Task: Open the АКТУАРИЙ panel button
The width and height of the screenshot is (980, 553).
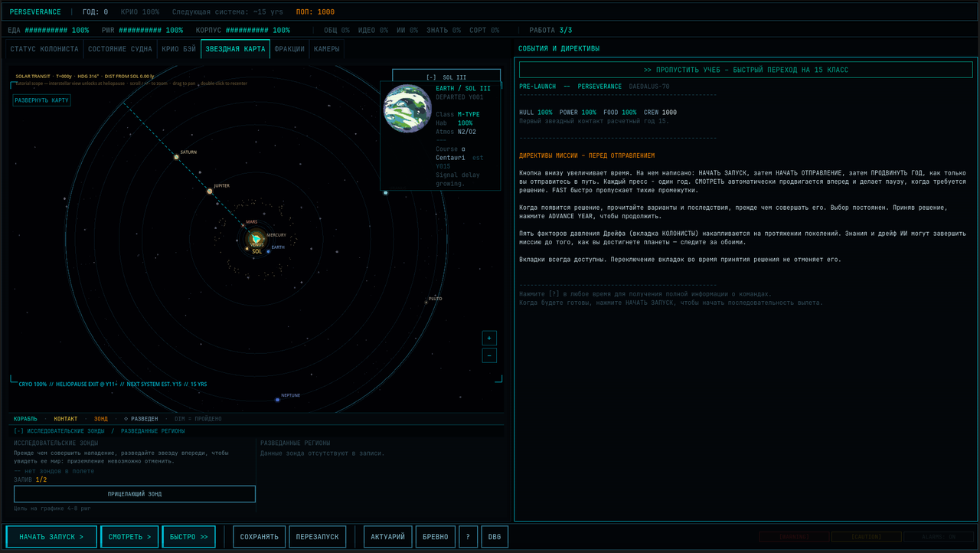Action: tap(388, 537)
